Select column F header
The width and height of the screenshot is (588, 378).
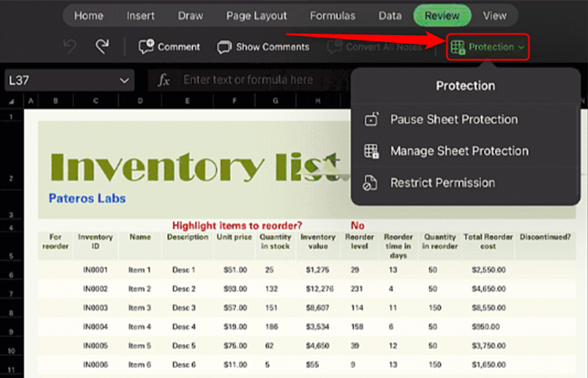235,101
